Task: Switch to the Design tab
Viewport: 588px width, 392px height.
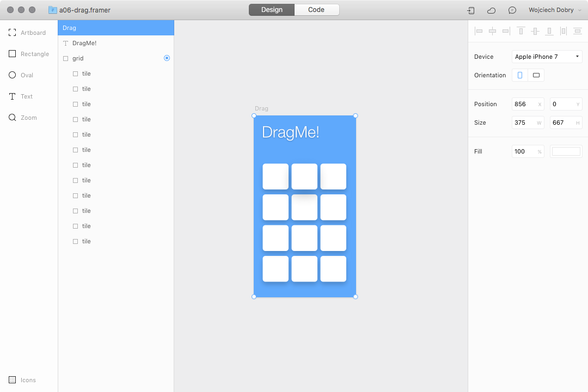Action: coord(271,9)
